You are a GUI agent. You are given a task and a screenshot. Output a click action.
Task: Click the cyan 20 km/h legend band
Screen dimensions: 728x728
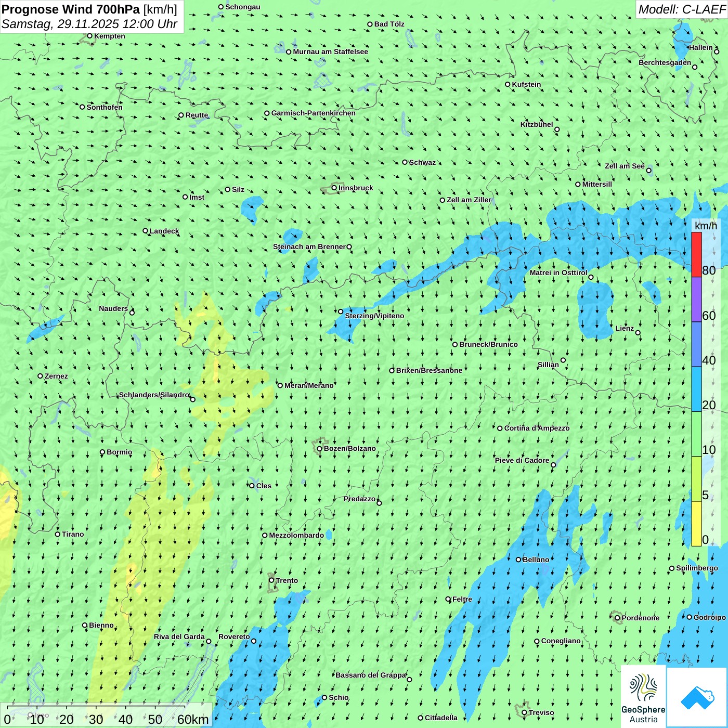point(696,389)
